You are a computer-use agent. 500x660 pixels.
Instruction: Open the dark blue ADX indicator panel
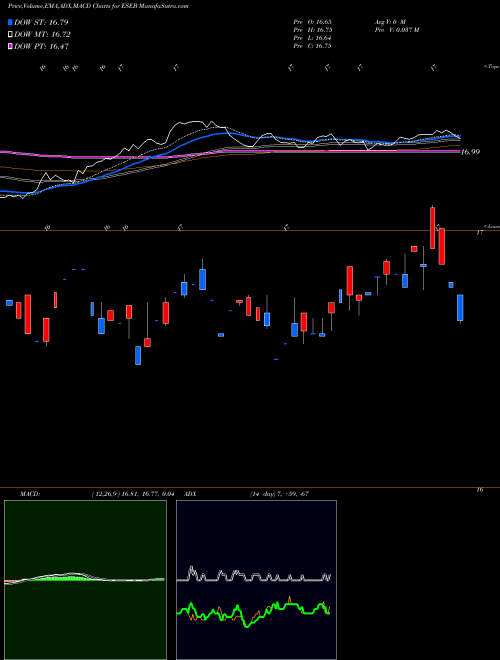(x=256, y=580)
